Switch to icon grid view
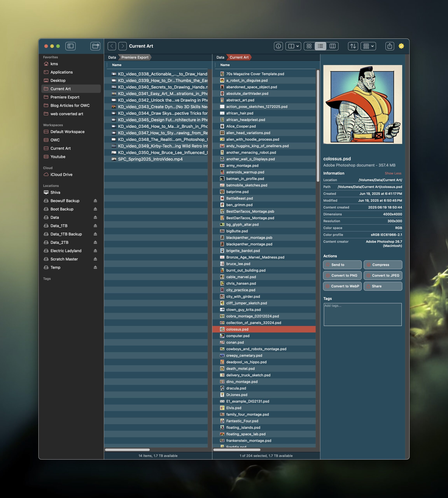The image size is (448, 498). pos(309,46)
